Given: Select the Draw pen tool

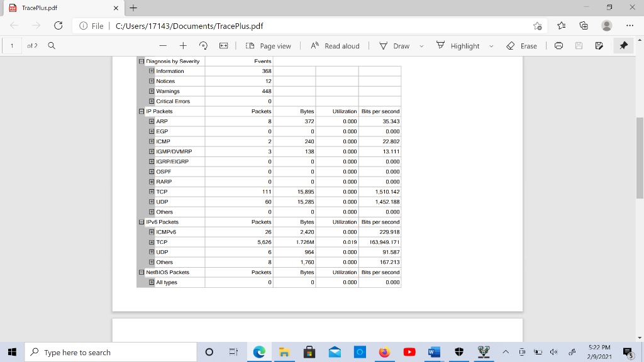Looking at the screenshot, I should click(x=384, y=45).
